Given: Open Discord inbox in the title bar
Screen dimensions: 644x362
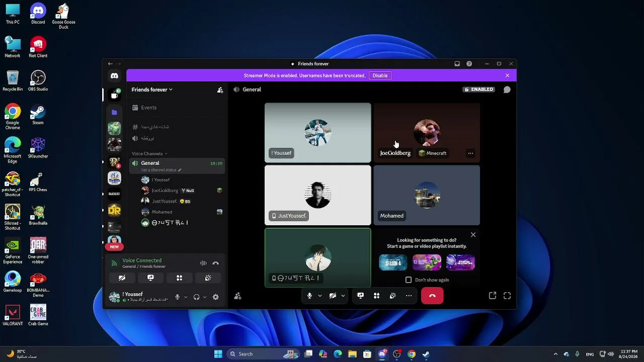Looking at the screenshot, I should point(457,64).
